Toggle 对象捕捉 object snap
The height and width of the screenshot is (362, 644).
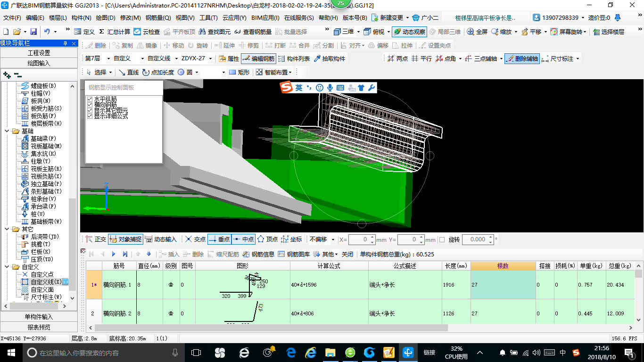pos(125,239)
